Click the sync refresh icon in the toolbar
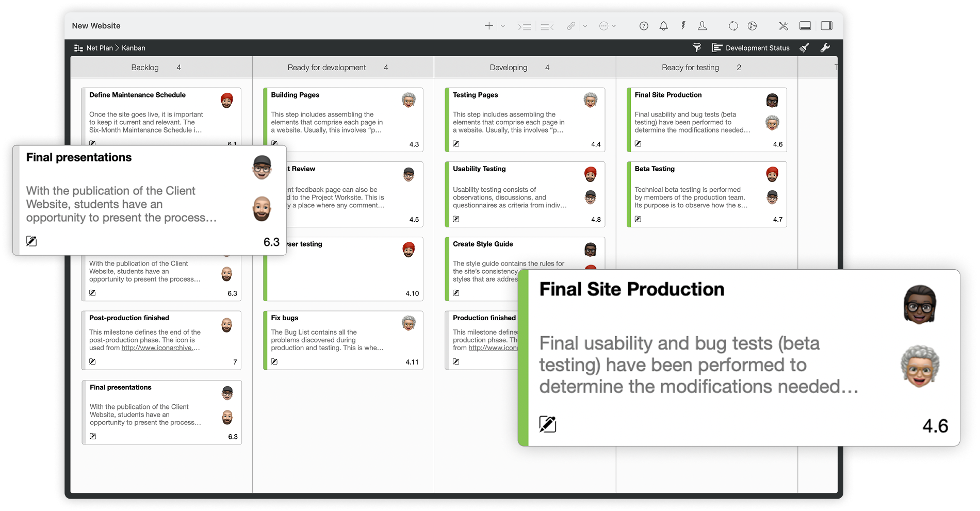Image resolution: width=980 pixels, height=511 pixels. [733, 25]
